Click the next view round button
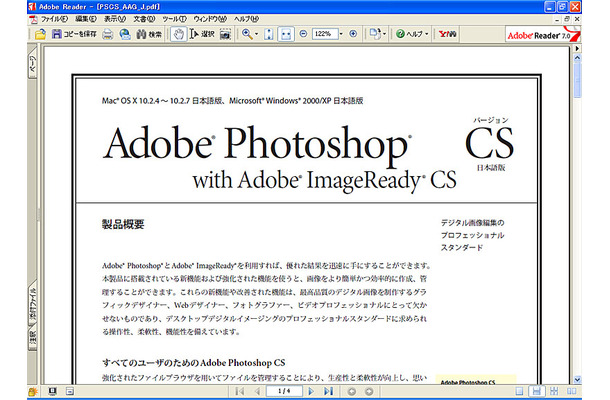The image size is (610, 400). pyautogui.click(x=369, y=391)
